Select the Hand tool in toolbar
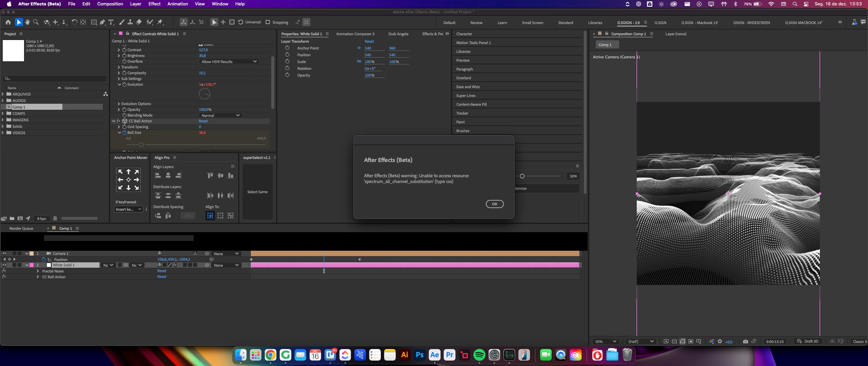The image size is (868, 366). tap(27, 22)
